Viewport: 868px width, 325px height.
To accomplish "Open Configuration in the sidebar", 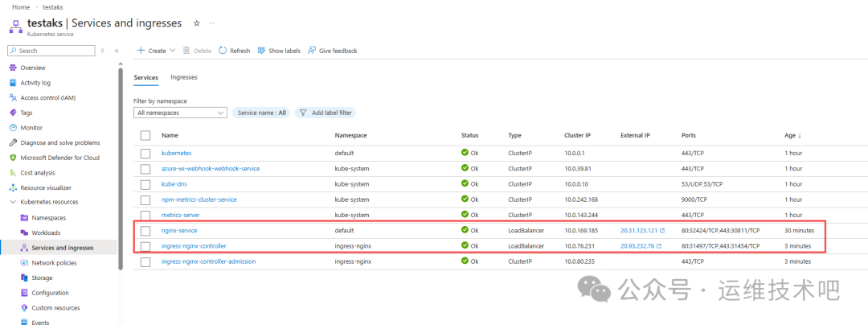I will pyautogui.click(x=50, y=293).
